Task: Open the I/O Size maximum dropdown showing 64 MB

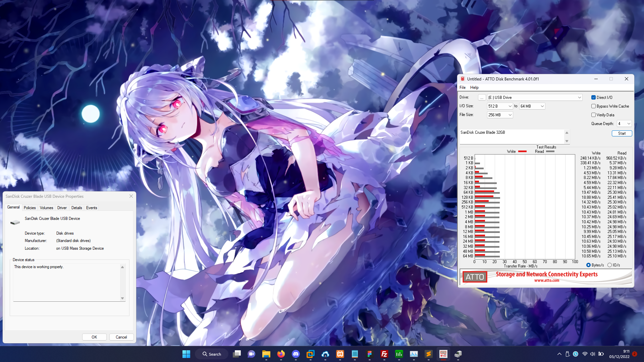Action: tap(532, 106)
